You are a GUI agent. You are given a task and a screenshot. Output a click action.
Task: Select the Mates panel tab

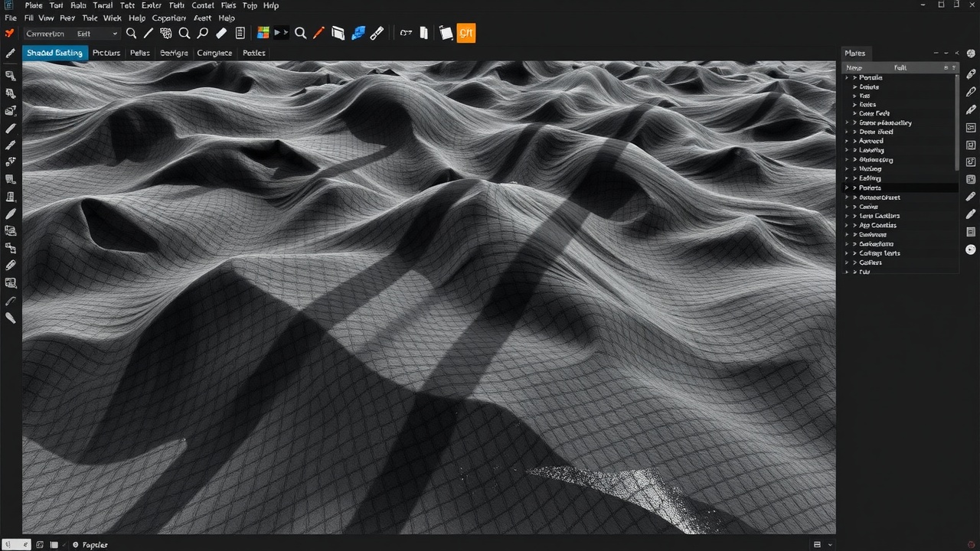click(855, 53)
